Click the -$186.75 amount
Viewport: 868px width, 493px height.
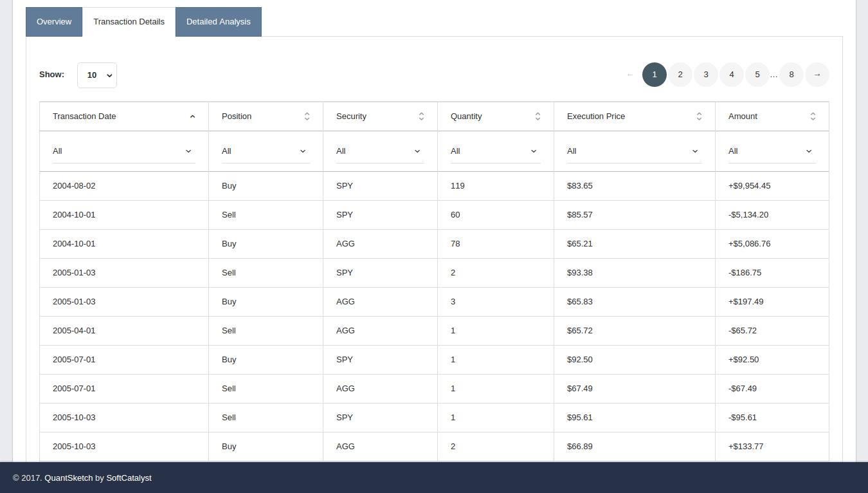pyautogui.click(x=745, y=273)
